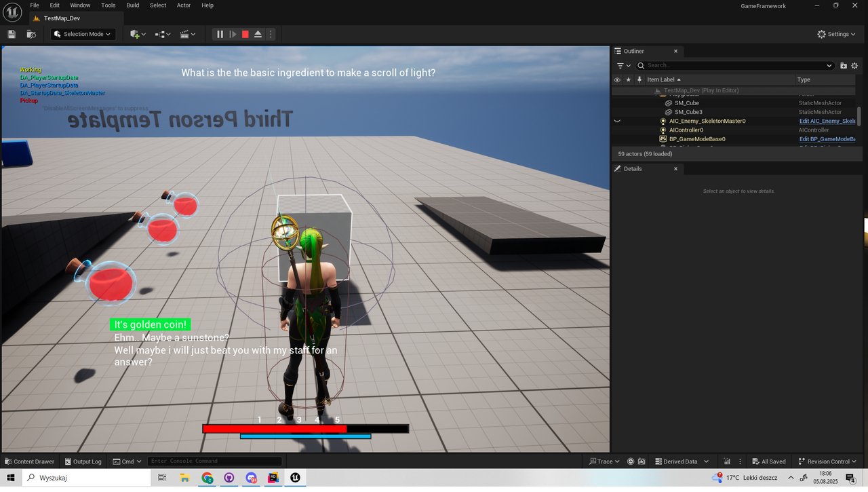Expand the Outliner search history arrow
868x492 pixels.
pos(829,65)
